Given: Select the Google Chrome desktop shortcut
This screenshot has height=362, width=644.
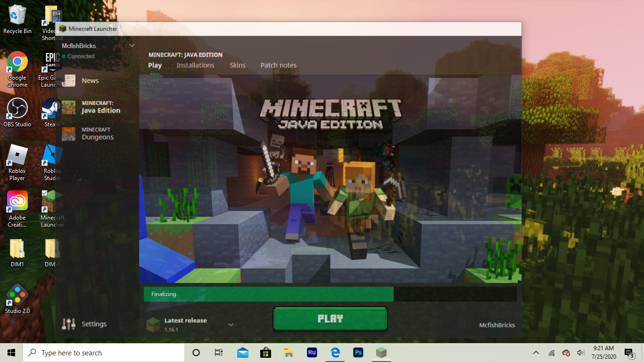Looking at the screenshot, I should click(x=17, y=69).
